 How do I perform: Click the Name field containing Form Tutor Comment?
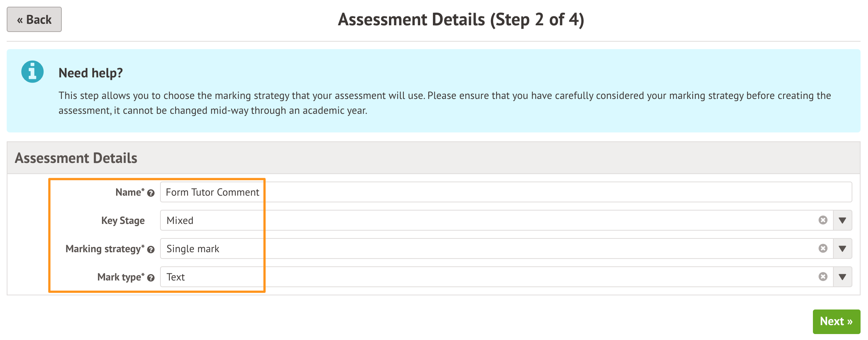click(484, 192)
